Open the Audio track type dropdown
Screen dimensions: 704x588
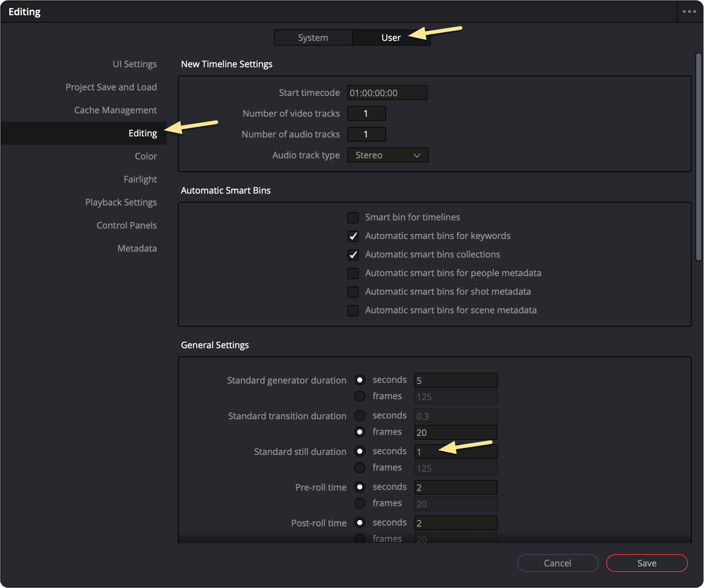(x=387, y=155)
